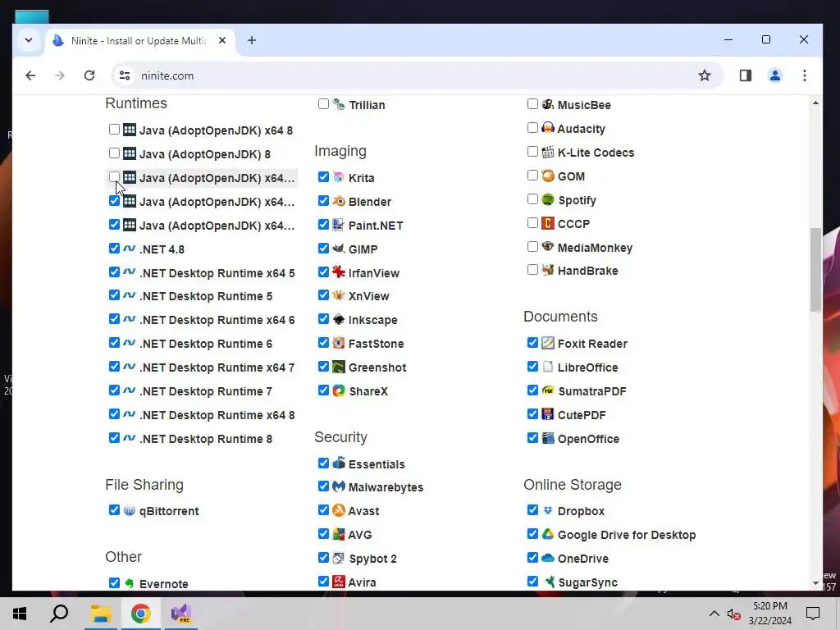
Task: Open Chrome side panel icon
Action: point(745,75)
